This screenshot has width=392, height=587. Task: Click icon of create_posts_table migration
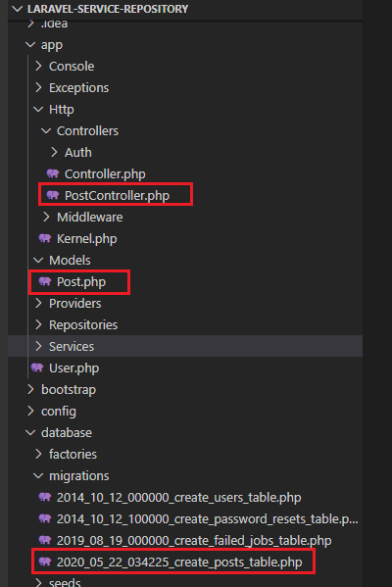point(45,562)
